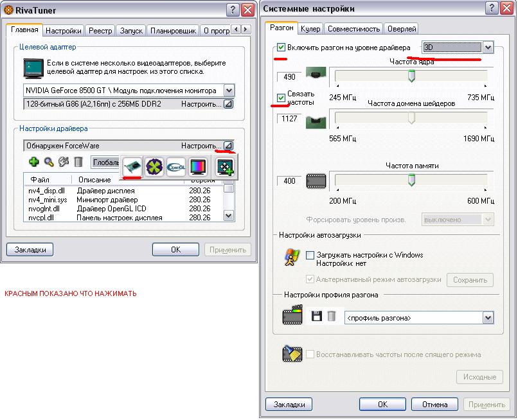
Task: Switch to the Запуск tab
Action: click(131, 31)
